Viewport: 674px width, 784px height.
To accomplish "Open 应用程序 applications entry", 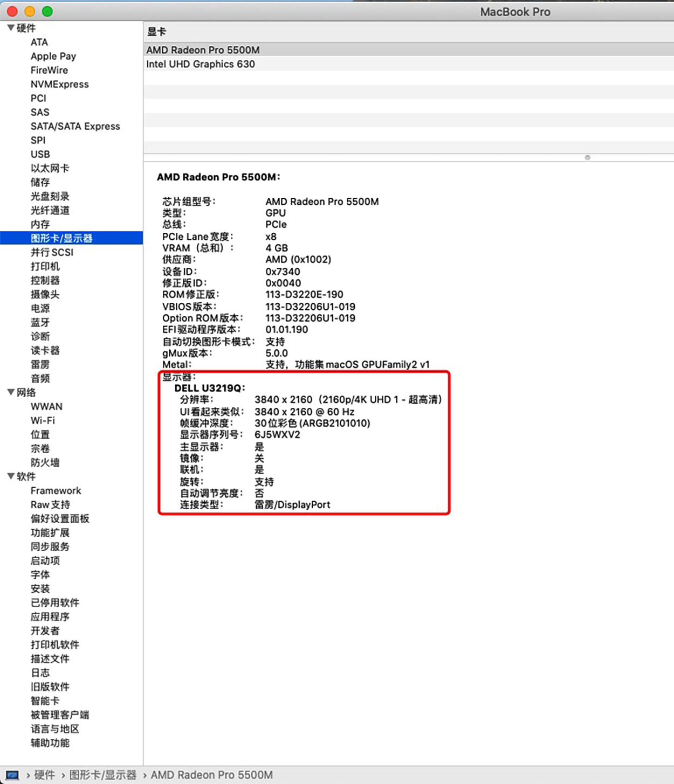I will click(50, 616).
